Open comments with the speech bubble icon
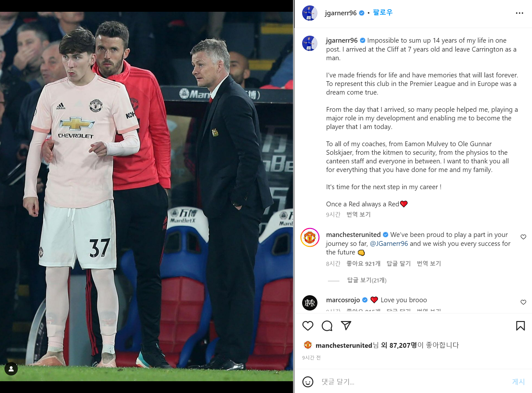This screenshot has width=532, height=393. click(x=327, y=326)
